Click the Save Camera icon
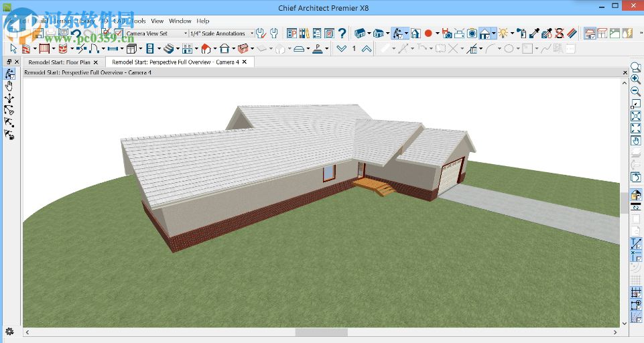The height and width of the screenshot is (343, 644). (447, 33)
